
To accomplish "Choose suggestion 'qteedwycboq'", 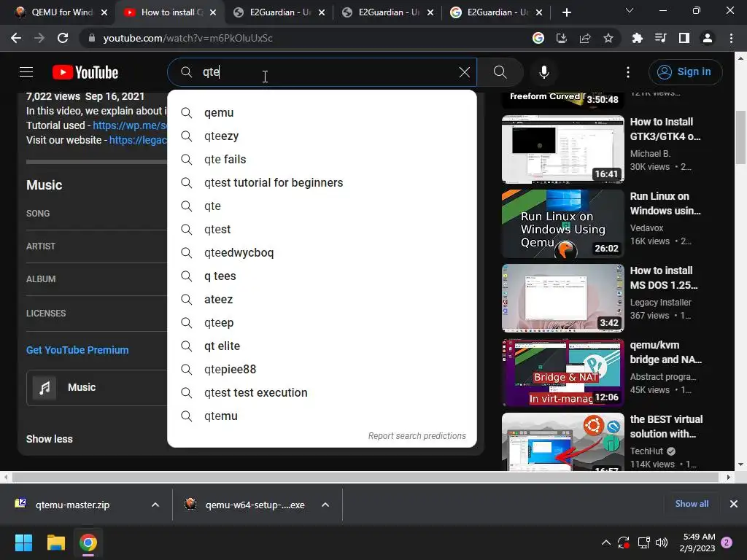I will [x=322, y=252].
